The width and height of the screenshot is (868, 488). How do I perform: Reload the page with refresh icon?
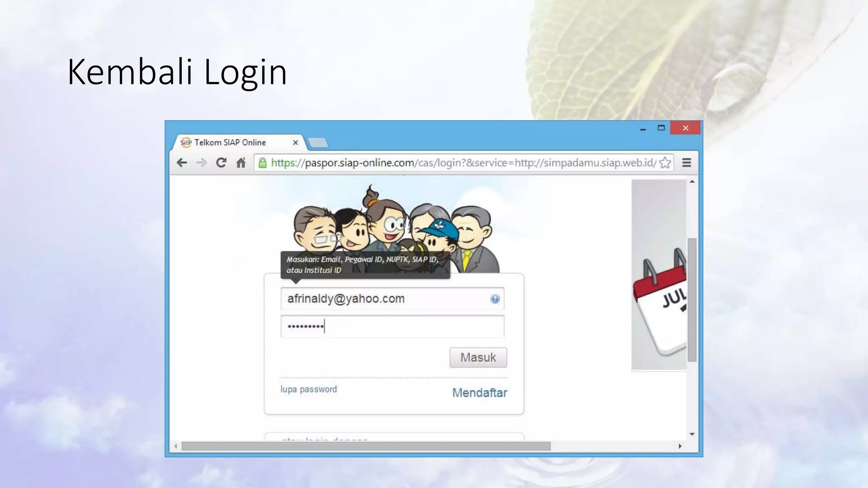(221, 163)
